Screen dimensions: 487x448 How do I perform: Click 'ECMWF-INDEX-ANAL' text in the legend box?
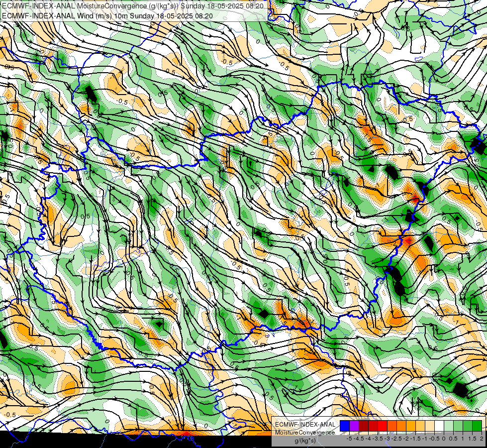pos(305,425)
